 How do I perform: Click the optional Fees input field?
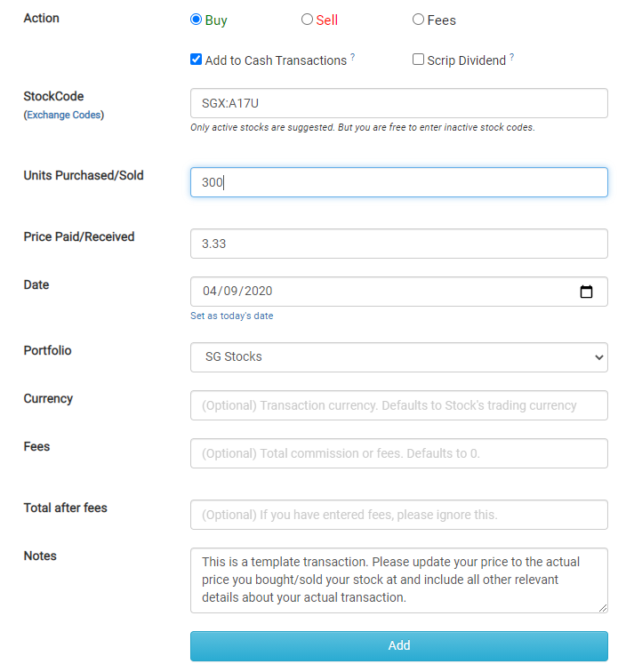(398, 453)
